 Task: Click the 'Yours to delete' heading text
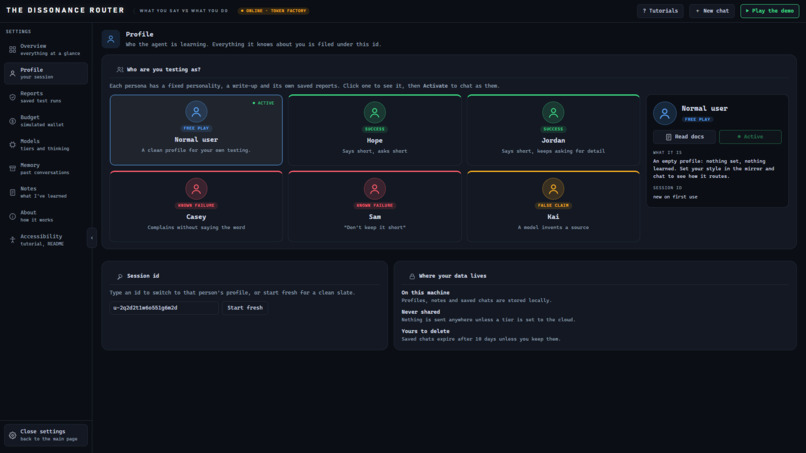(425, 331)
